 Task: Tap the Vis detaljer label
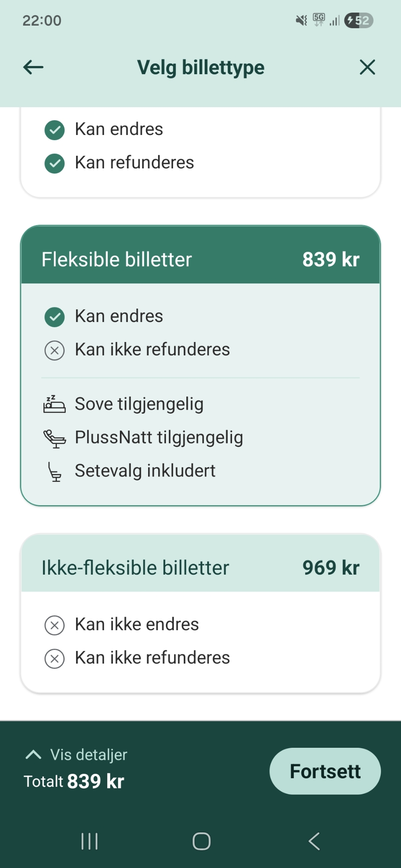(89, 755)
